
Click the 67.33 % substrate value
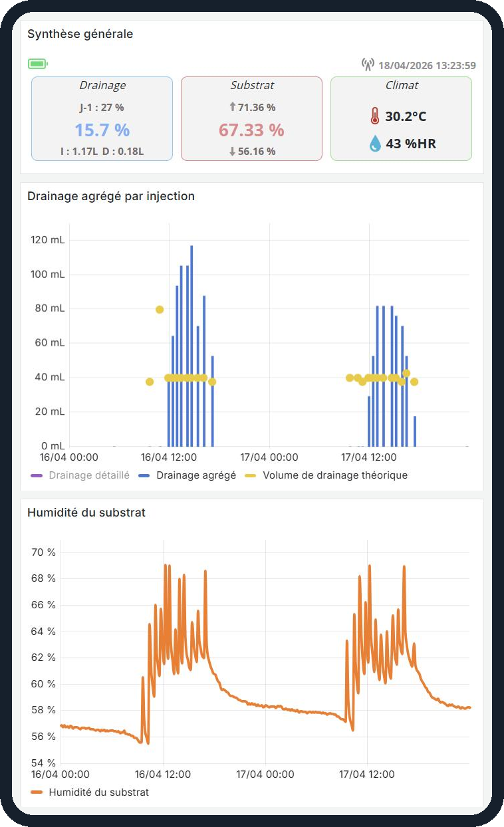click(x=252, y=130)
